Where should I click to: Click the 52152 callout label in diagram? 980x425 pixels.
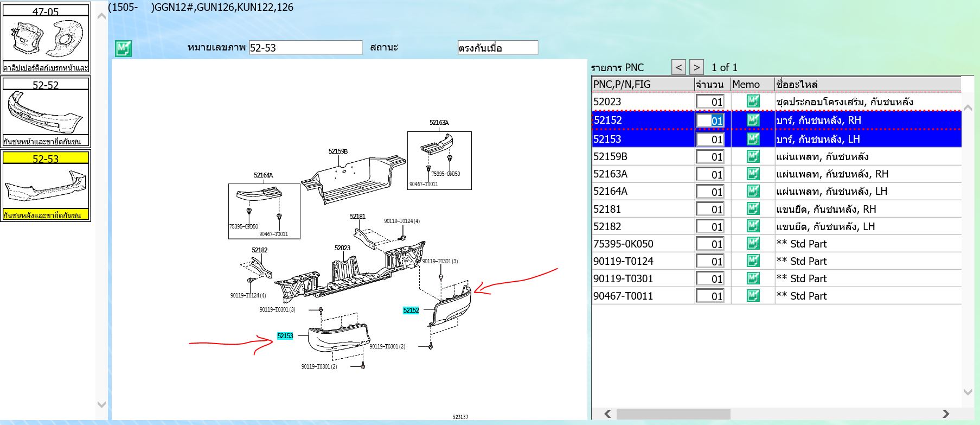(x=411, y=310)
